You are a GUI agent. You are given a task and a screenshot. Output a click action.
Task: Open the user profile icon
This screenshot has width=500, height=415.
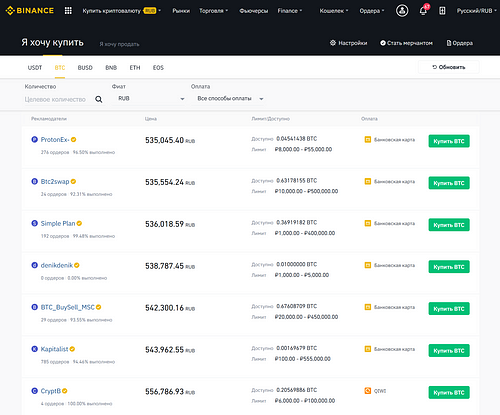click(x=402, y=11)
